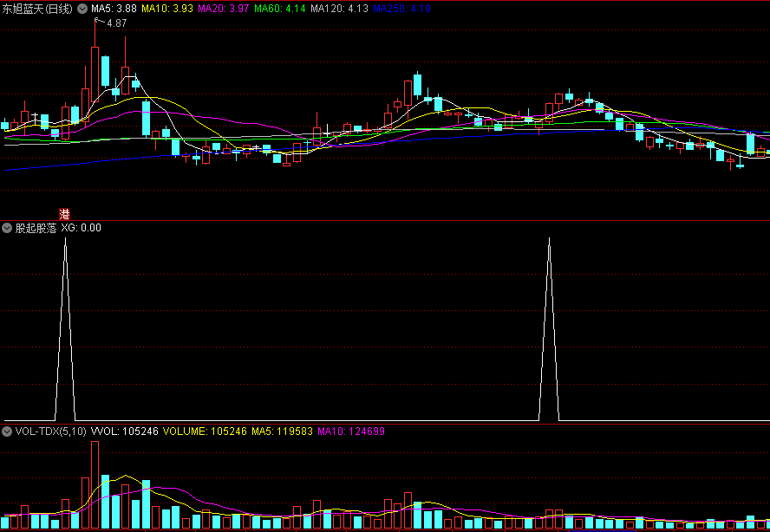Click the XG: 0.00 value

tap(81, 228)
